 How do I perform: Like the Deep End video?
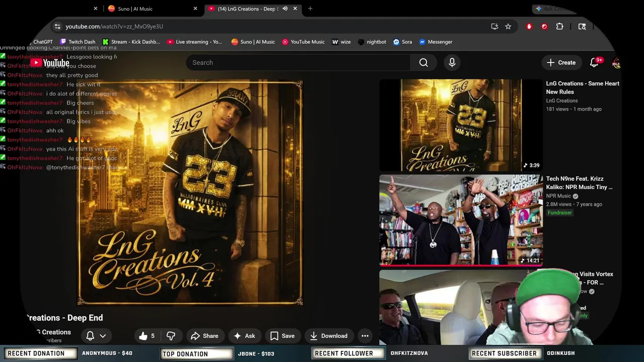point(146,336)
